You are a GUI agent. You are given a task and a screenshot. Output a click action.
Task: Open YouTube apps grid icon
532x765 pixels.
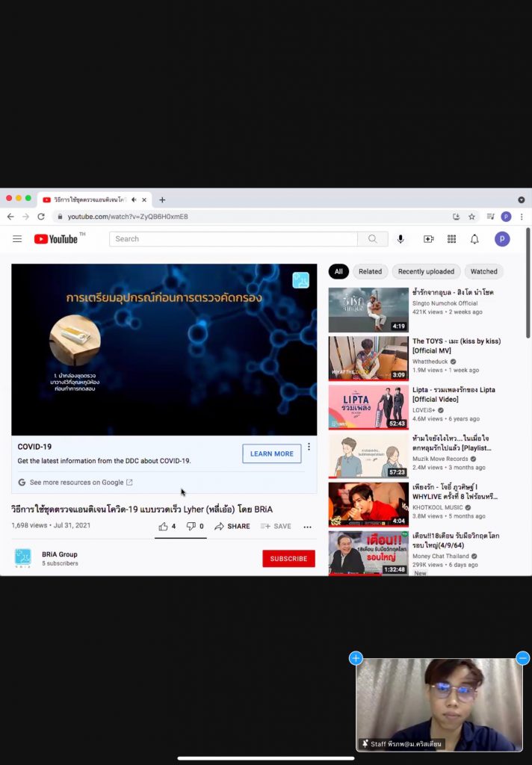point(451,238)
